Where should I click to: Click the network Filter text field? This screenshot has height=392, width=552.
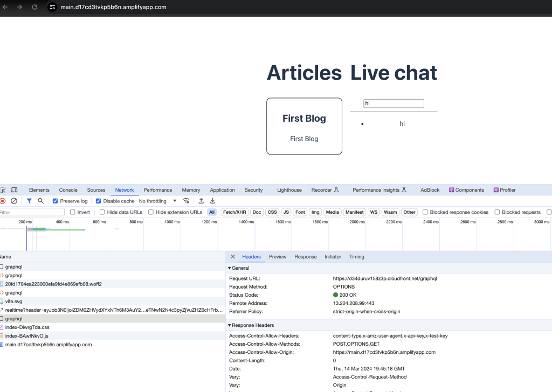tap(32, 212)
